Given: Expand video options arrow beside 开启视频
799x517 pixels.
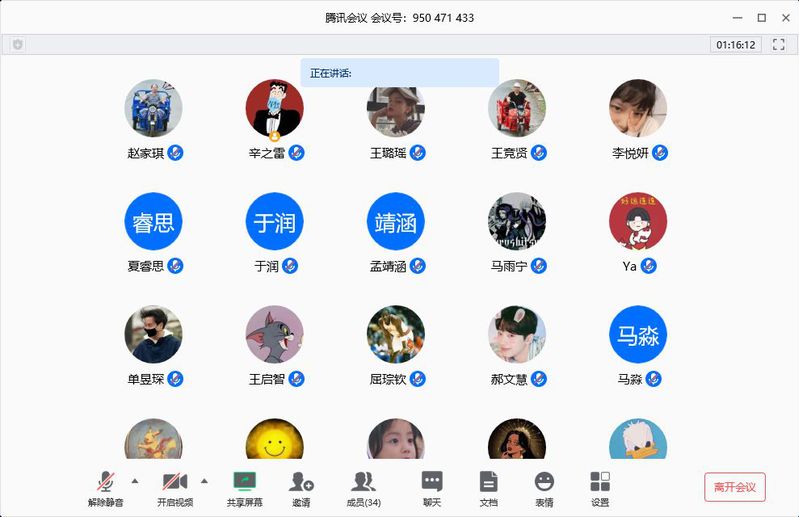Looking at the screenshot, I should coord(204,480).
